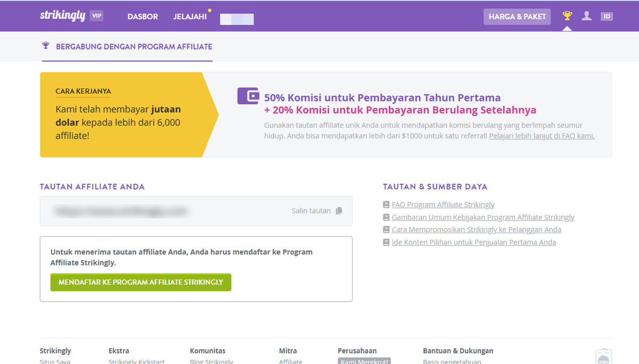Click the HARGA & PAKET button

(x=517, y=16)
